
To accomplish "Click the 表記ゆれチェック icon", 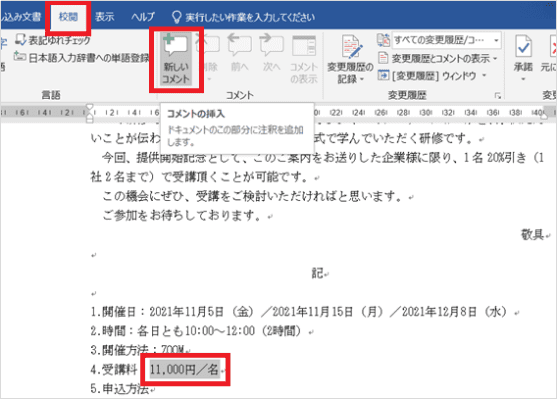I will coord(52,40).
